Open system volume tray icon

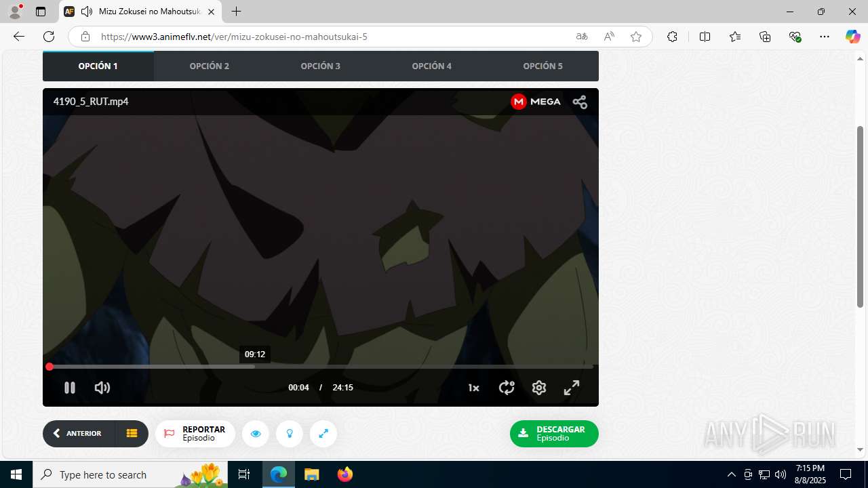click(781, 474)
